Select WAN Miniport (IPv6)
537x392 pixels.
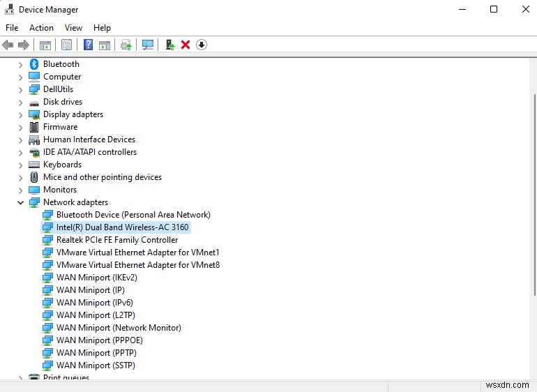[x=95, y=303]
